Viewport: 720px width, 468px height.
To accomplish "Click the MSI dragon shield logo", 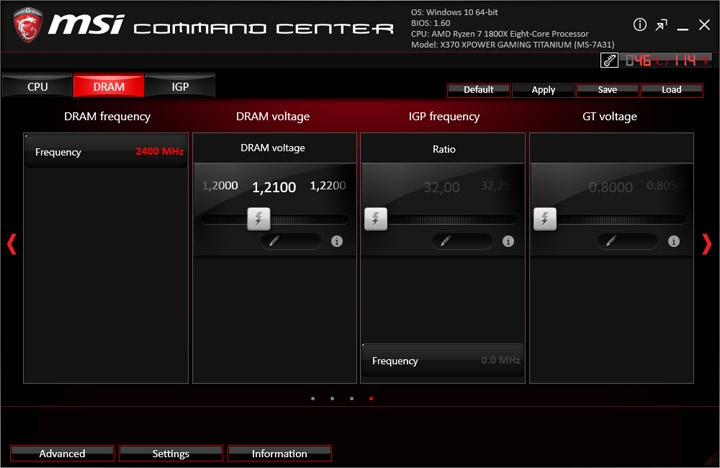I will [x=28, y=25].
